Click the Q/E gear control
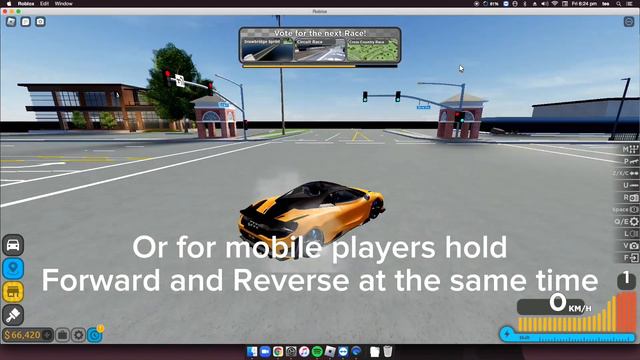 coord(627,222)
